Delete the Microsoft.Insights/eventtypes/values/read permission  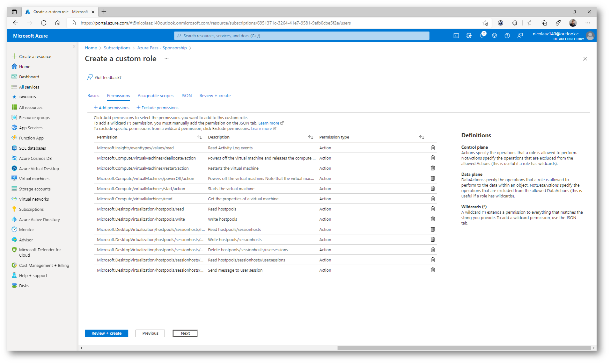click(433, 148)
